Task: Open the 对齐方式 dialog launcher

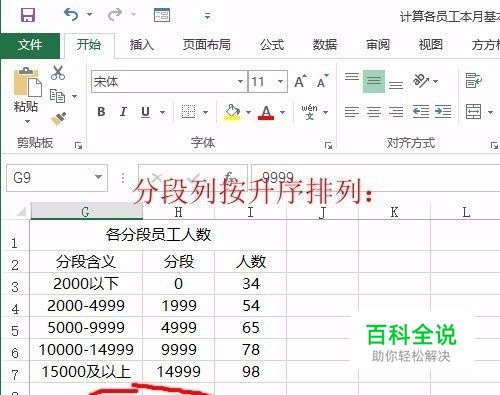Action: pyautogui.click(x=494, y=145)
